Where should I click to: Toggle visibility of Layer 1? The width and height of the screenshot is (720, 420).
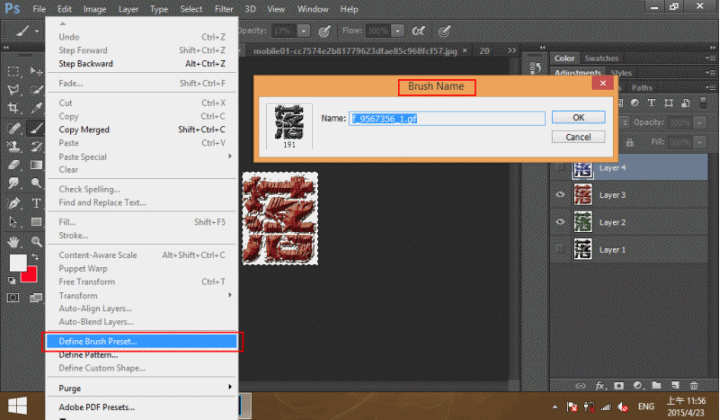click(x=560, y=249)
